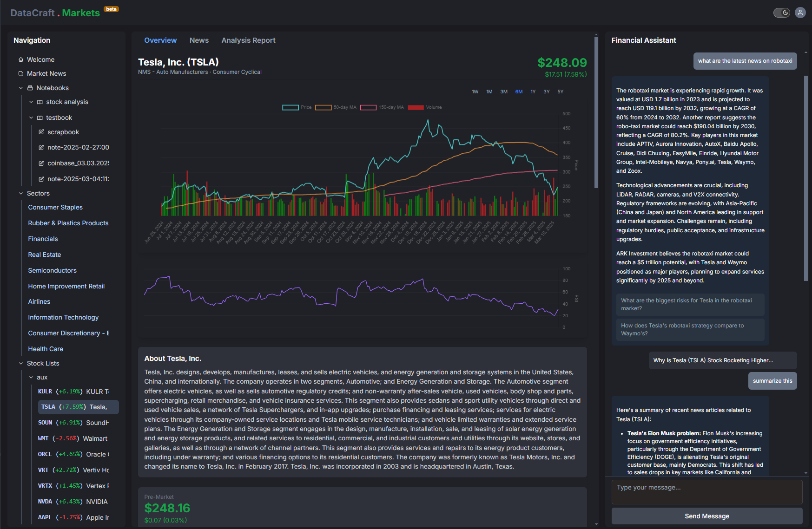Toggle the Price legend swatch
Screen dimensions: 812x529
point(290,107)
